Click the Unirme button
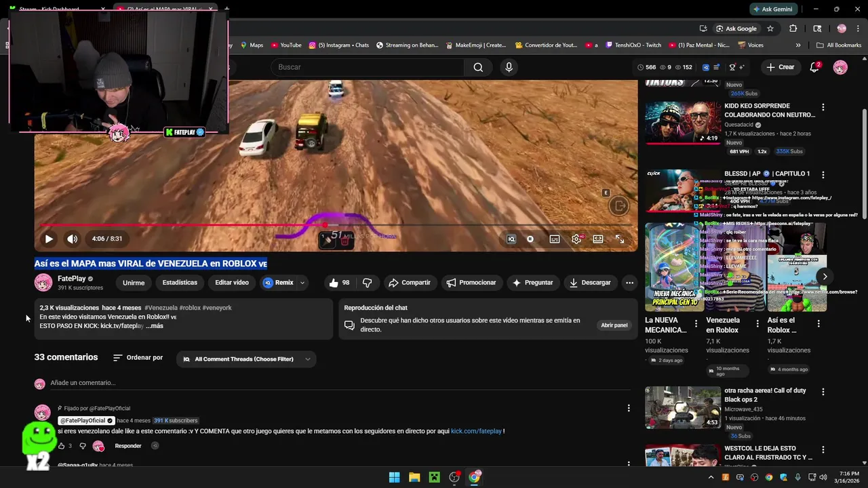 134,283
